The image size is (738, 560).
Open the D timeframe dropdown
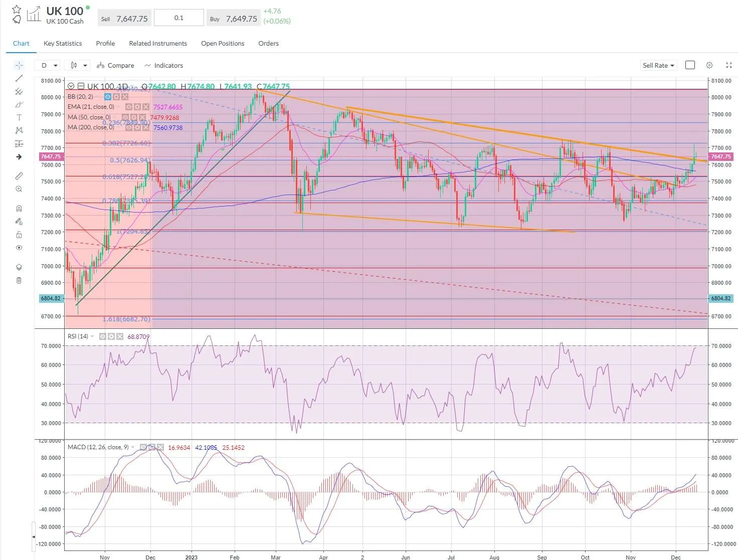[x=49, y=65]
